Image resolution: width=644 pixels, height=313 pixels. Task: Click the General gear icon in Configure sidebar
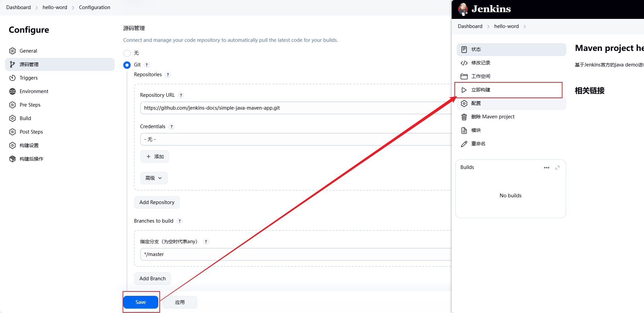pos(12,51)
